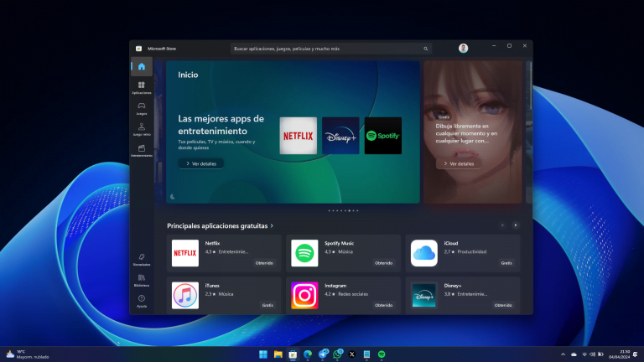The image size is (644, 362).
Task: Click the search magnifier icon
Action: point(425,49)
